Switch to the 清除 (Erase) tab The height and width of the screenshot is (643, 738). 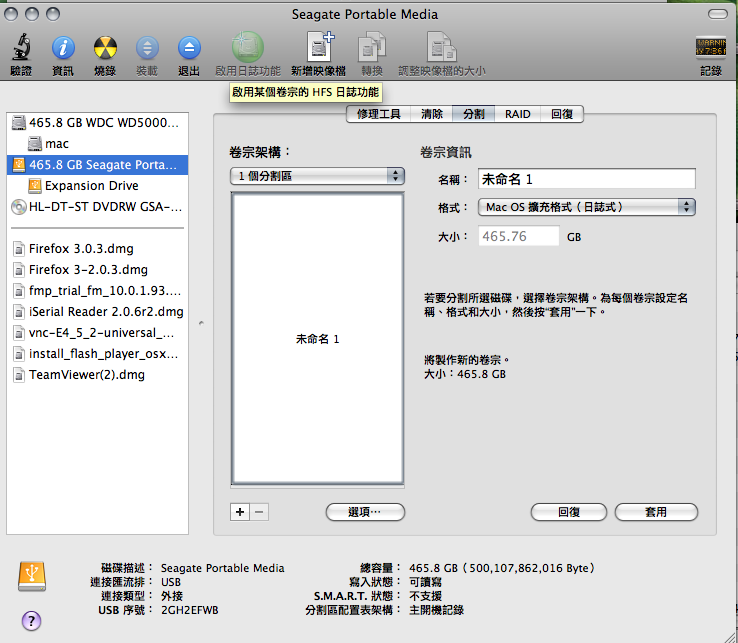pyautogui.click(x=432, y=114)
